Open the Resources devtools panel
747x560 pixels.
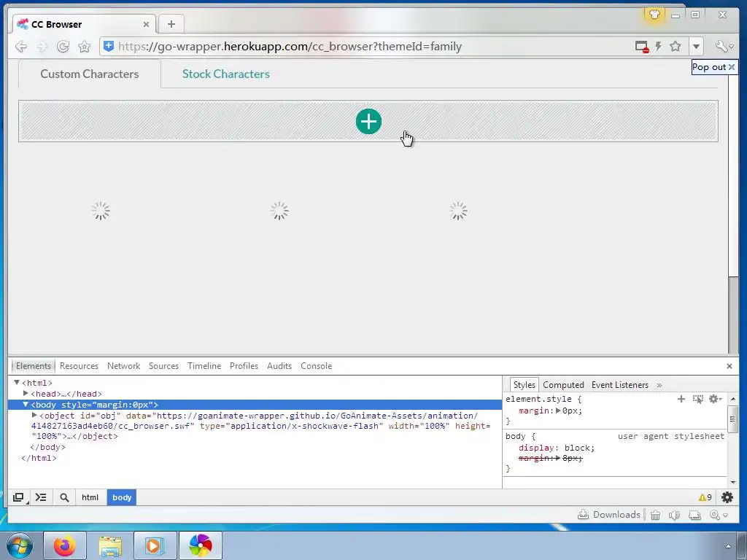point(79,366)
